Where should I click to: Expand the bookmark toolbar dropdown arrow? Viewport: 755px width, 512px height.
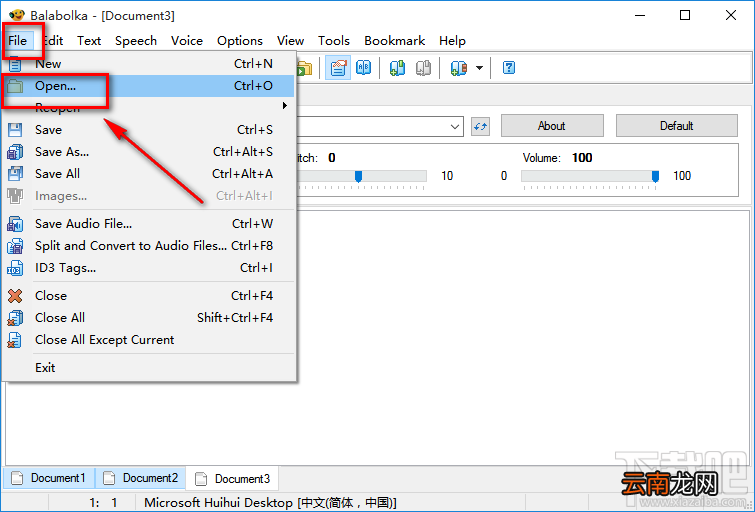[x=480, y=68]
